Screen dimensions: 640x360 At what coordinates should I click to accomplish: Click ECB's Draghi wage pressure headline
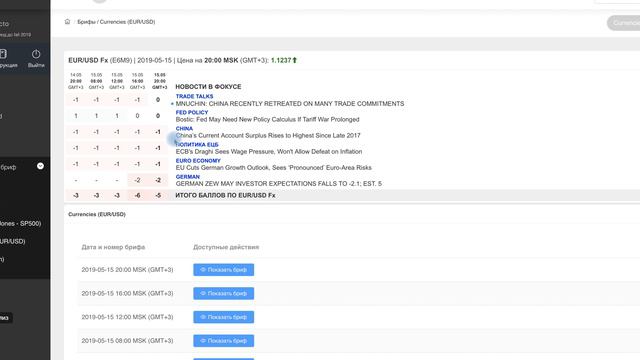pos(269,151)
